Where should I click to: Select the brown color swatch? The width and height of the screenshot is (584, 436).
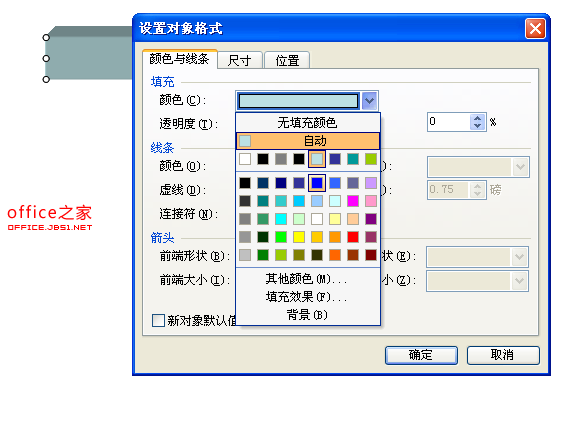[353, 255]
